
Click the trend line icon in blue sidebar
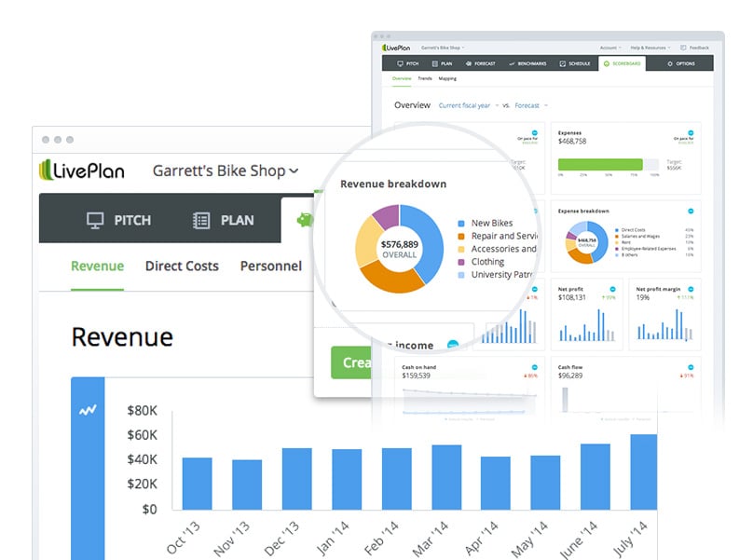88,410
